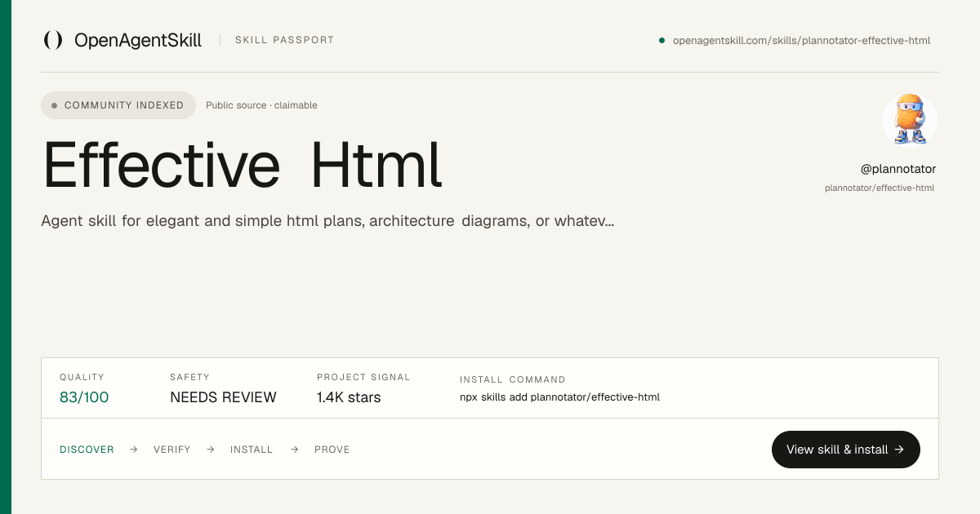Click the SAFETY label
This screenshot has height=514, width=980.
pyautogui.click(x=189, y=378)
